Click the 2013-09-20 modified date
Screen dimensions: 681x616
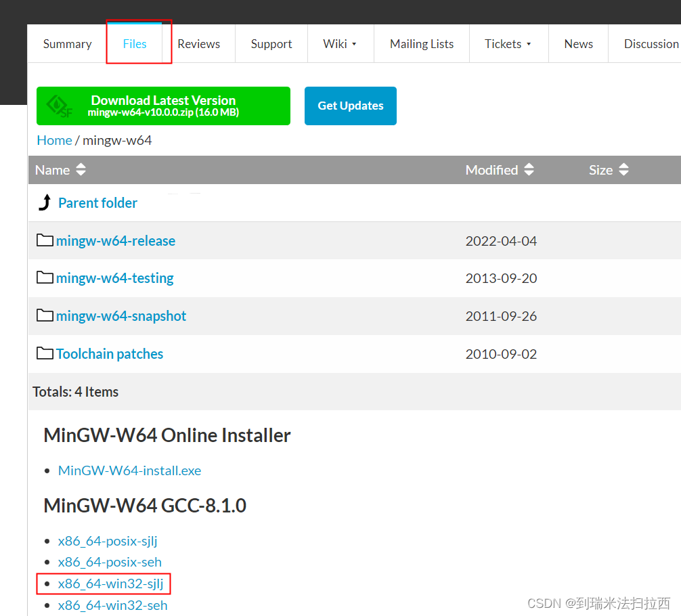[501, 278]
